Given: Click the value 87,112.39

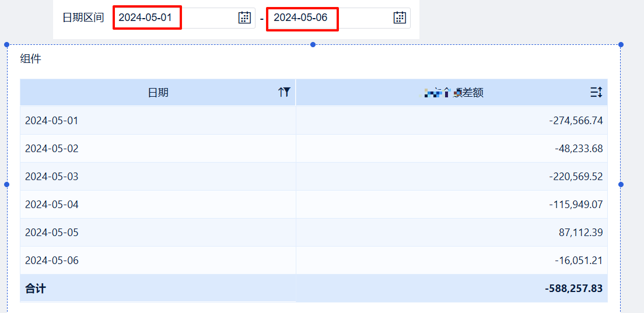Looking at the screenshot, I should click(x=581, y=233).
